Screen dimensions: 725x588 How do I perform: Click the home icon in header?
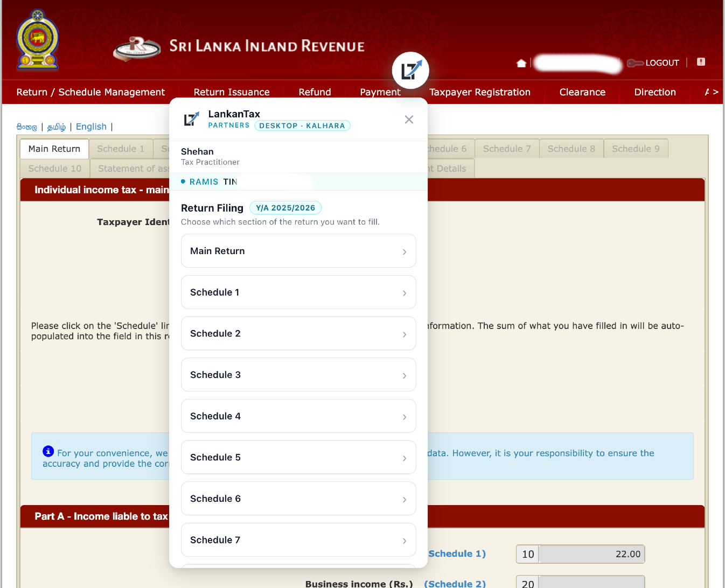tap(521, 63)
